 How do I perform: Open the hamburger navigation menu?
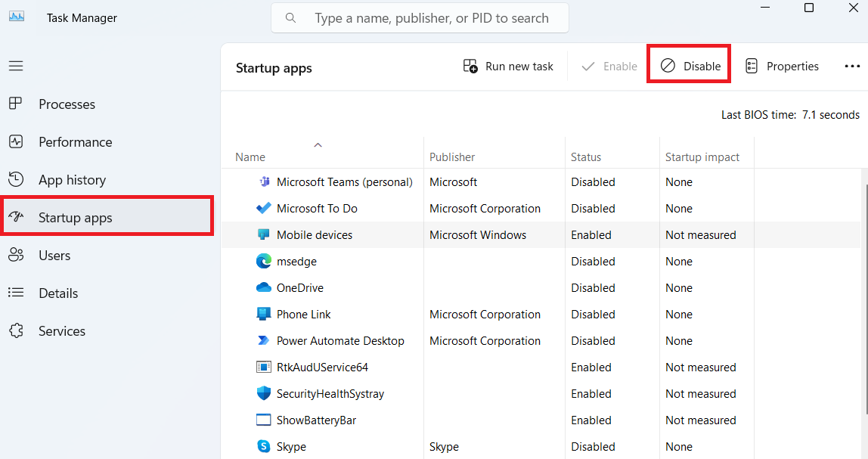coord(16,66)
